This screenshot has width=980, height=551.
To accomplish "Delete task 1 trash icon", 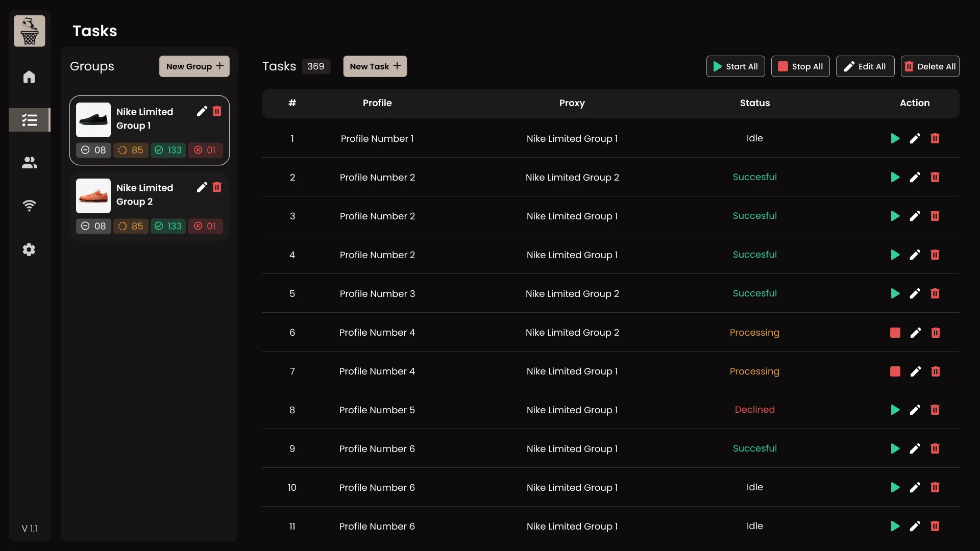I will point(935,138).
